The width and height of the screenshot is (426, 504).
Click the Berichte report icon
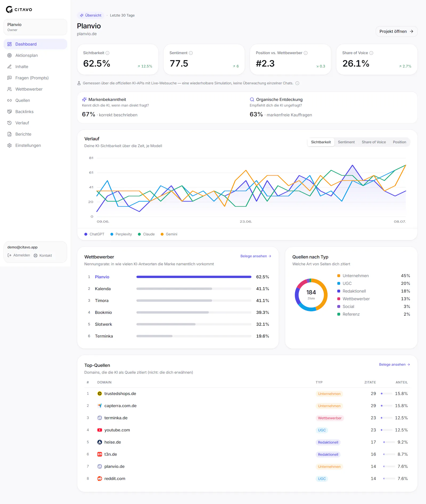click(10, 134)
